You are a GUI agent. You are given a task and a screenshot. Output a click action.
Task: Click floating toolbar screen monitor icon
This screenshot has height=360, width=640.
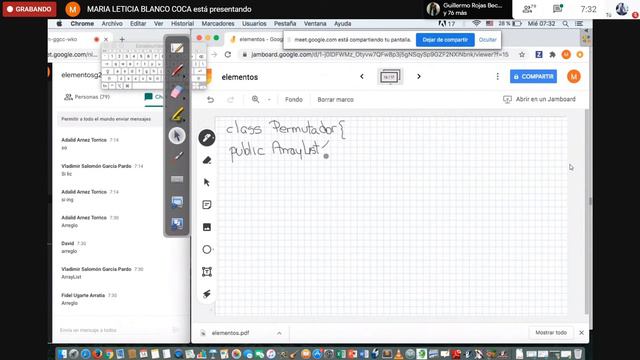click(177, 201)
